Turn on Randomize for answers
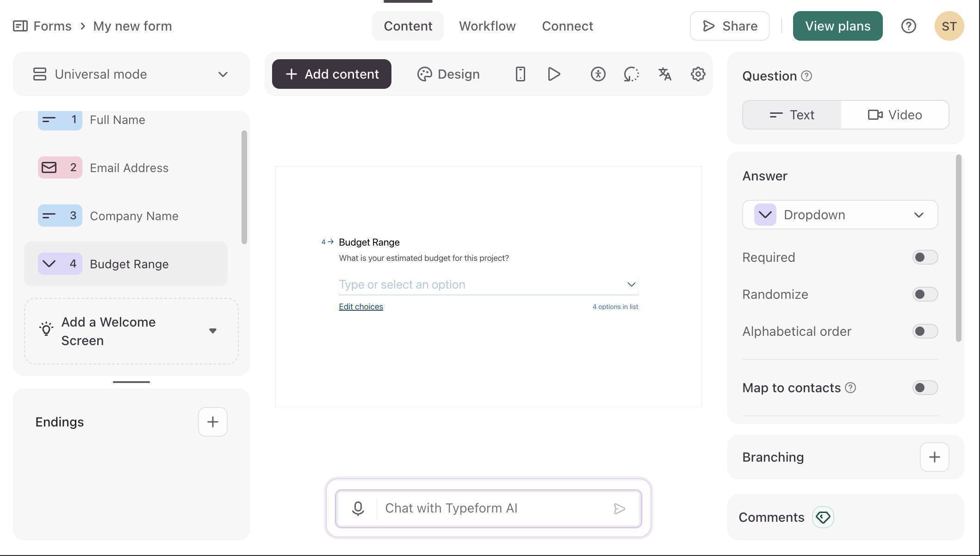Image resolution: width=980 pixels, height=556 pixels. pyautogui.click(x=924, y=294)
